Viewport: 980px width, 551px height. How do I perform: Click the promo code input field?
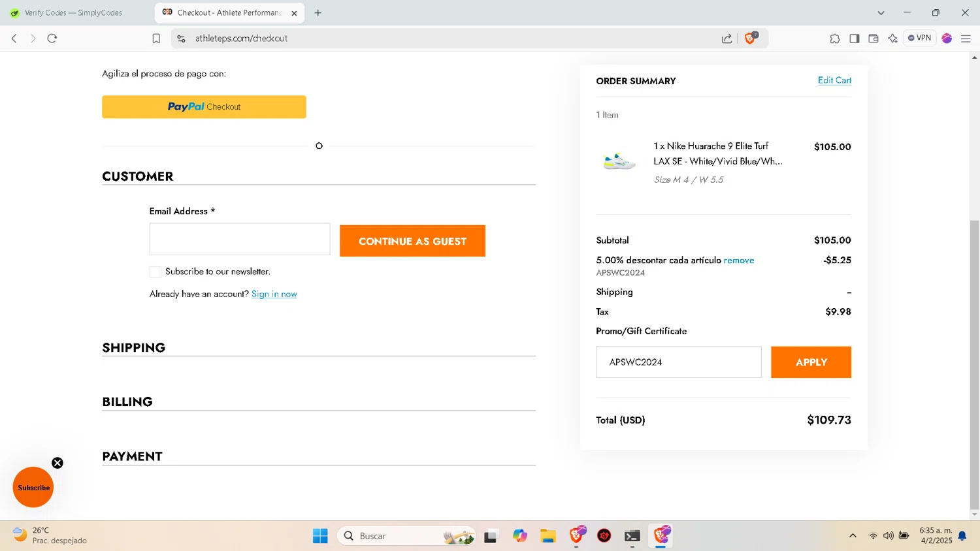[679, 362]
